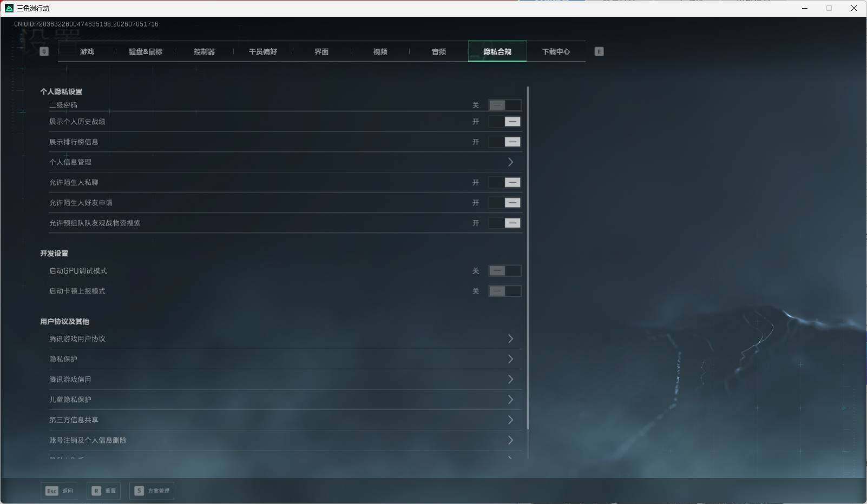Minimize the 三角洲行动 window
This screenshot has width=867, height=504.
(x=805, y=8)
